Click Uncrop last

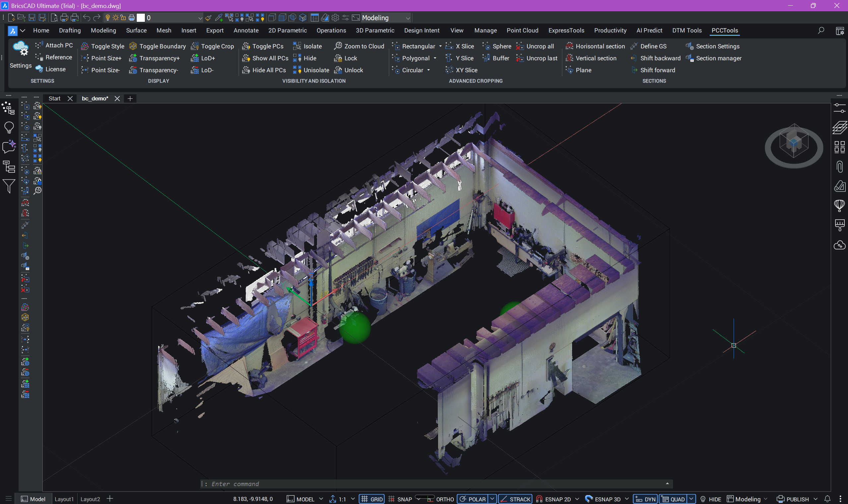pos(536,58)
